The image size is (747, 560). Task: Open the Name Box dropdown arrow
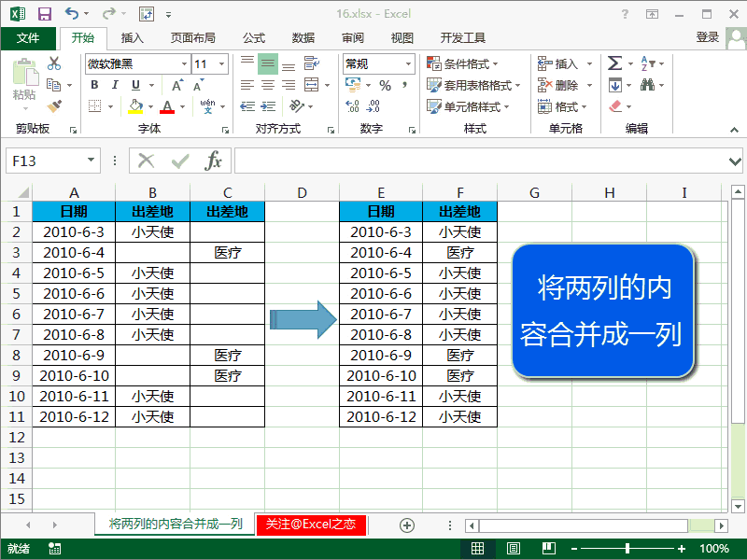(92, 161)
